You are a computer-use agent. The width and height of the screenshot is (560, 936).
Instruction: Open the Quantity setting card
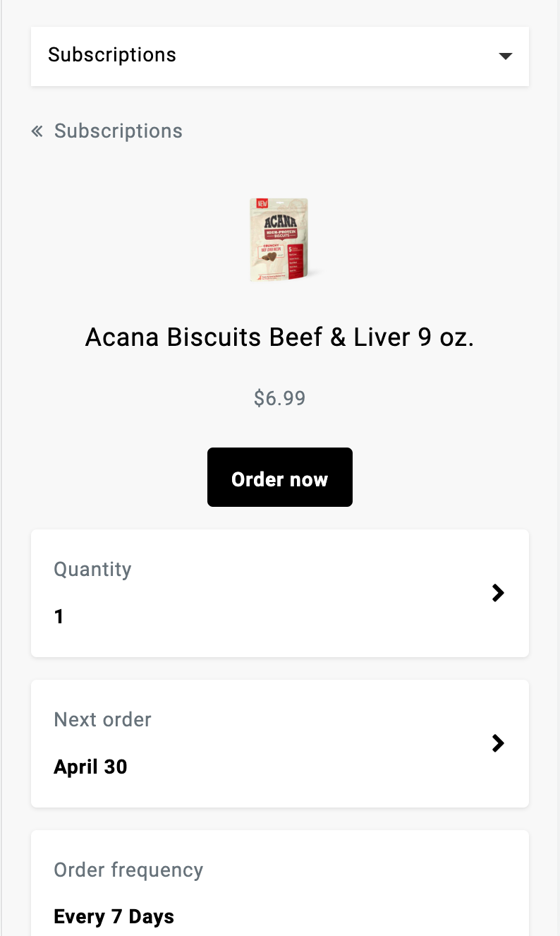[x=279, y=593]
